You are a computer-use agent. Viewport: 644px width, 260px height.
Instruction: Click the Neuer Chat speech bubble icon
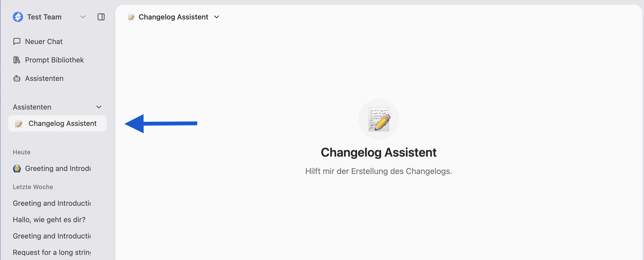(17, 41)
